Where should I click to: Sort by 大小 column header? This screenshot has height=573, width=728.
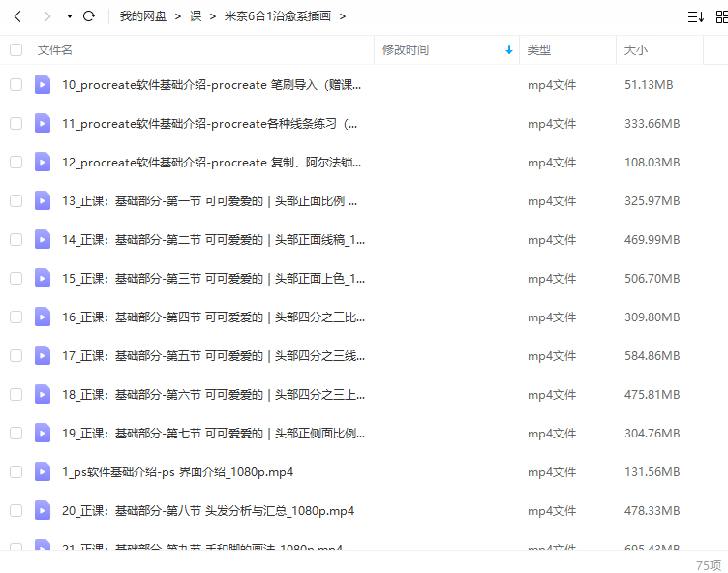tap(636, 50)
